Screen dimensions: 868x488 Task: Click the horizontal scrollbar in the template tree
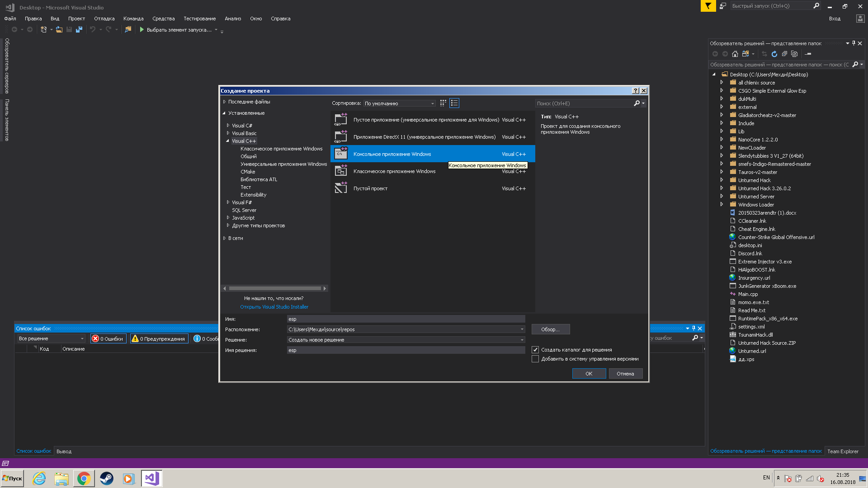point(275,288)
